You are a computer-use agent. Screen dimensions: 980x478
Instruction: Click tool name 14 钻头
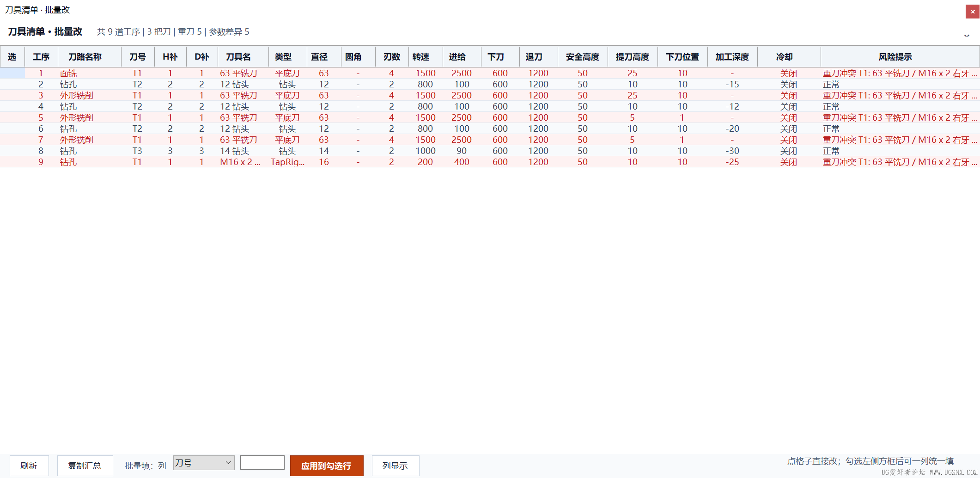point(234,151)
